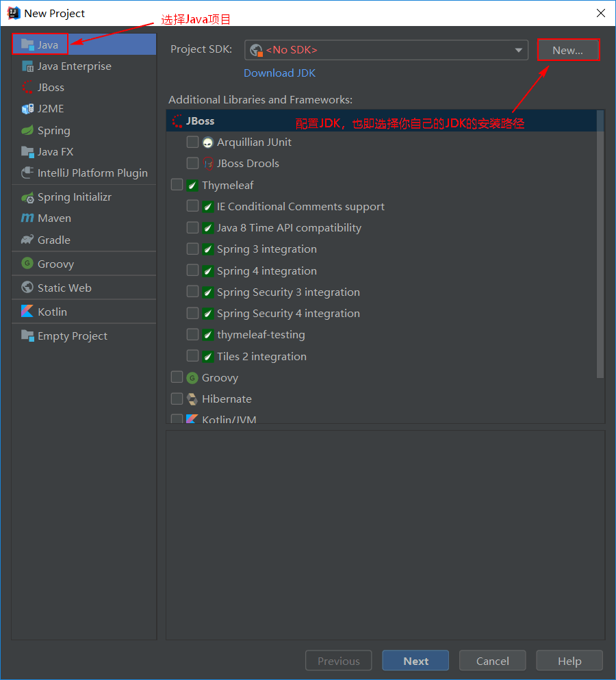The width and height of the screenshot is (616, 680).
Task: Open the Download JDK link
Action: pos(280,73)
